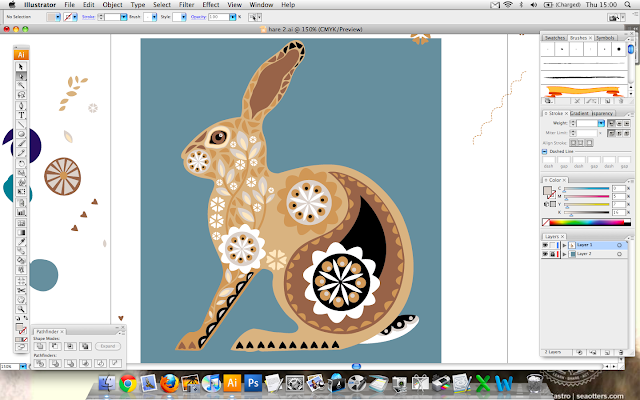The width and height of the screenshot is (640, 400).
Task: Open Brush dropdown in control bar
Action: click(154, 17)
